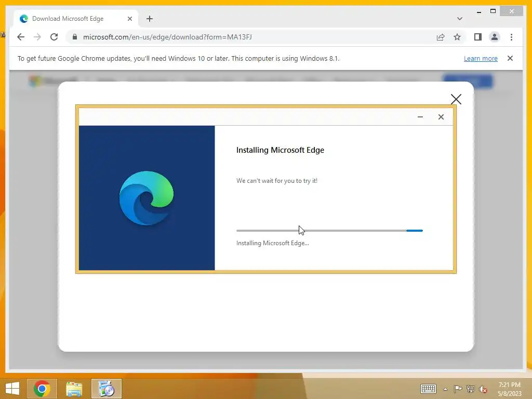Open the Learn more link
Screen dimensions: 532x399
click(x=481, y=58)
